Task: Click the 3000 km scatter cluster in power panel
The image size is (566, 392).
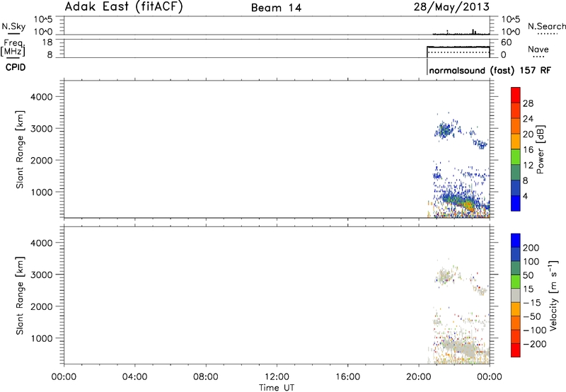Action: pyautogui.click(x=444, y=130)
